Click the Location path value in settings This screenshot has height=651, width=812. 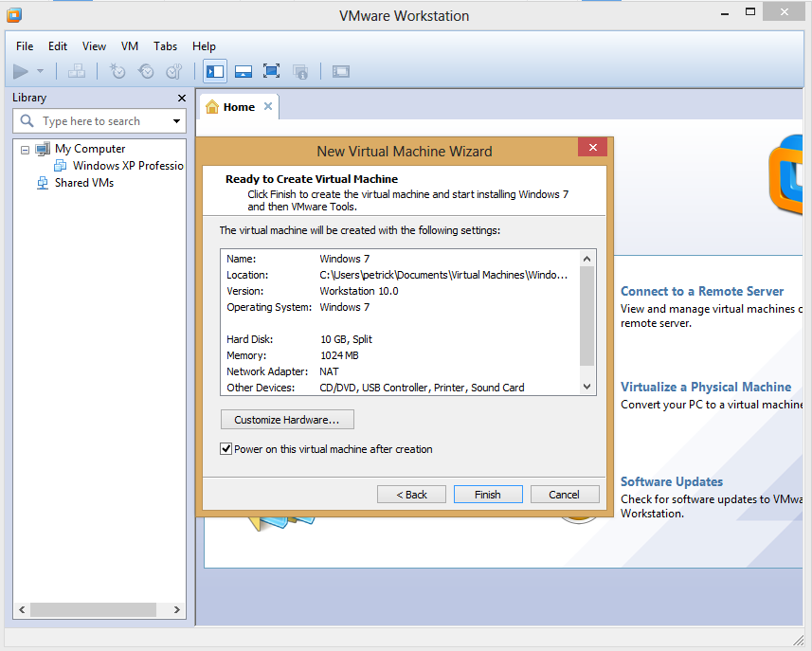click(443, 275)
